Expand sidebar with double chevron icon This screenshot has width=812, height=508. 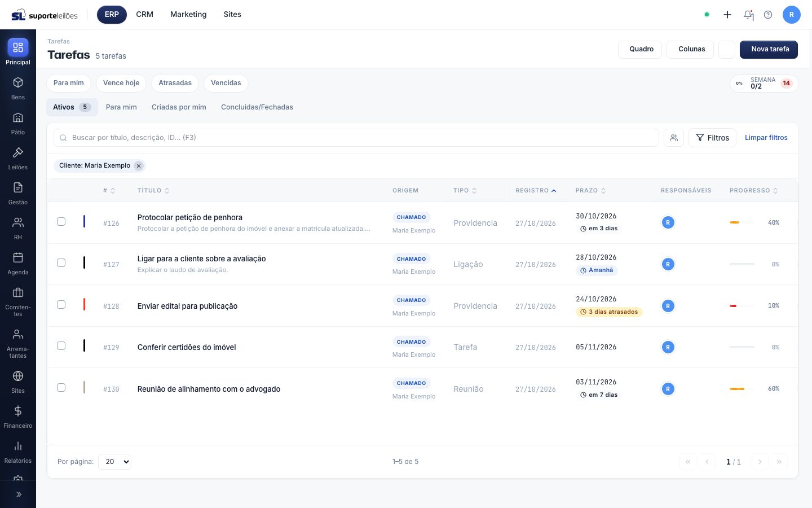coord(19,494)
